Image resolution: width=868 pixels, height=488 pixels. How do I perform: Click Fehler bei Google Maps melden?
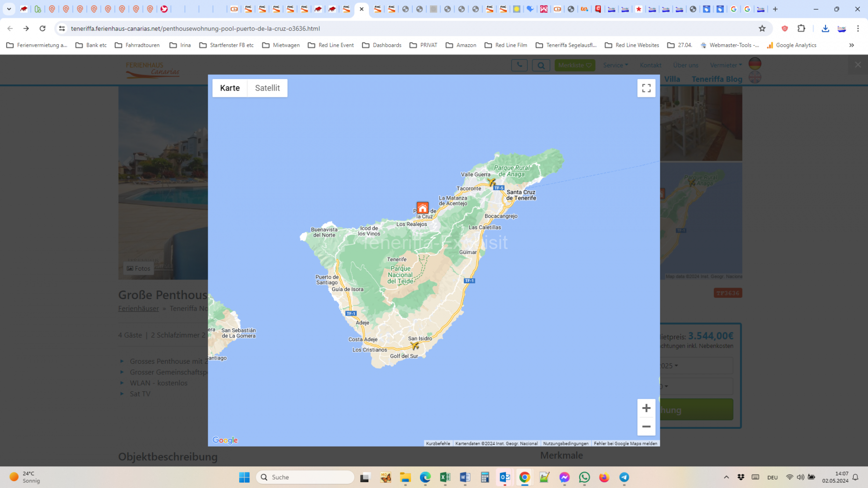click(x=625, y=444)
